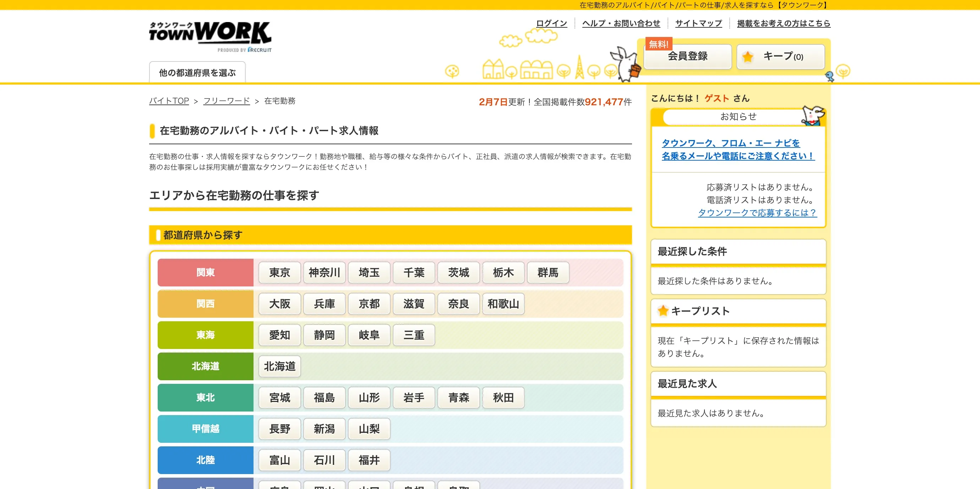980x489 pixels.
Task: Select 栃木 prefecture
Action: [x=503, y=272]
